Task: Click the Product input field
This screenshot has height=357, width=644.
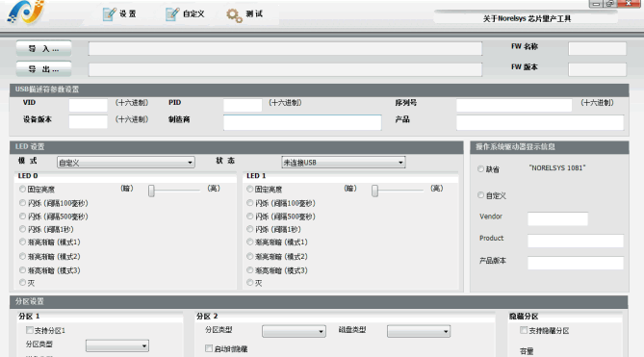Action: [576, 241]
